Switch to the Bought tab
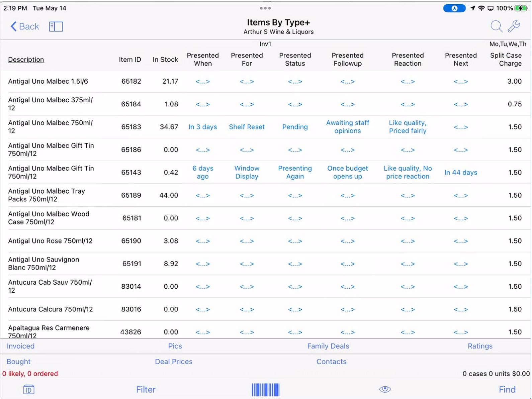Image resolution: width=532 pixels, height=399 pixels. [18, 362]
